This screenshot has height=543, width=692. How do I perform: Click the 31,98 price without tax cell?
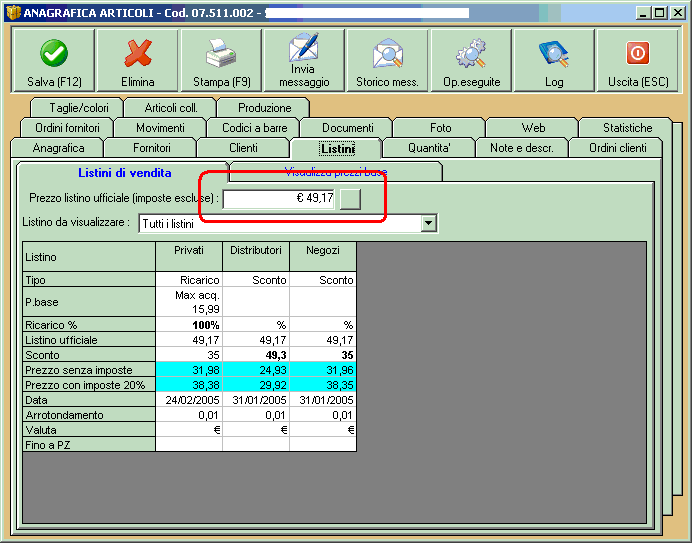coord(189,370)
